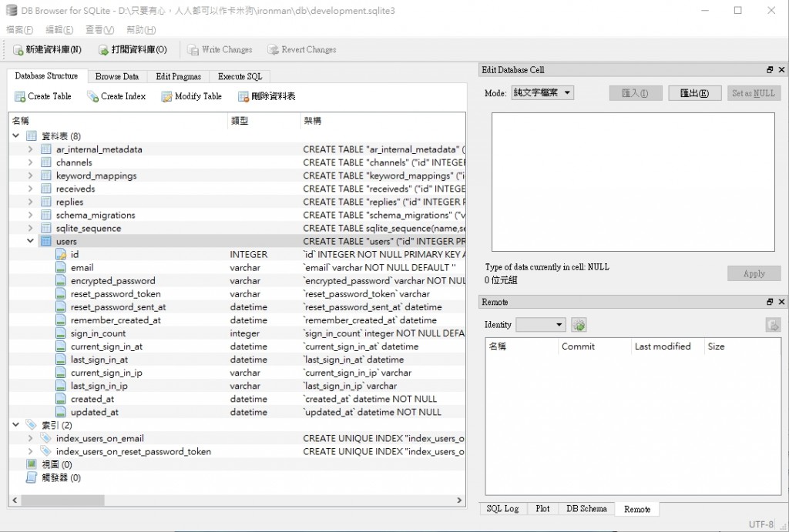Image resolution: width=789 pixels, height=532 pixels.
Task: Switch to the Plot tab
Action: pos(542,509)
